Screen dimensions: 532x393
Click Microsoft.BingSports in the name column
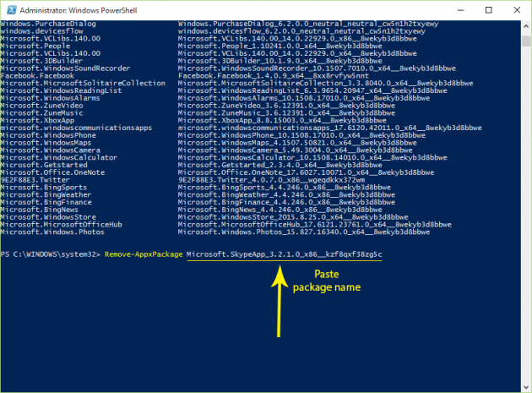pyautogui.click(x=44, y=187)
